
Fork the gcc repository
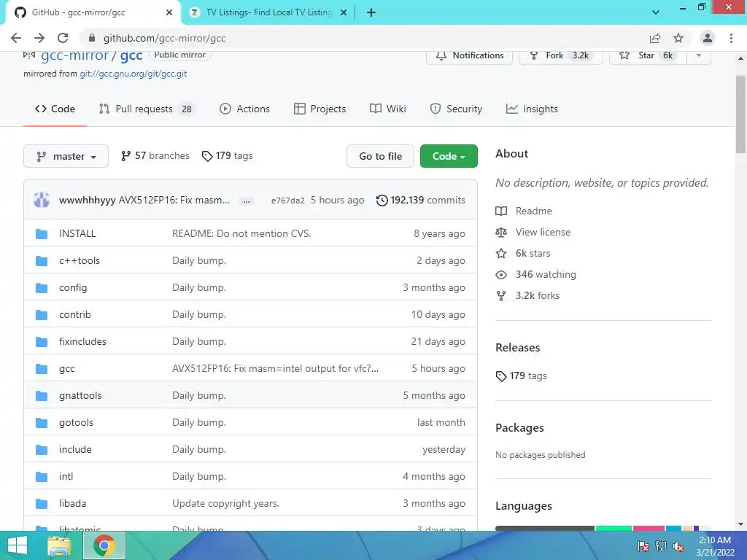[561, 55]
